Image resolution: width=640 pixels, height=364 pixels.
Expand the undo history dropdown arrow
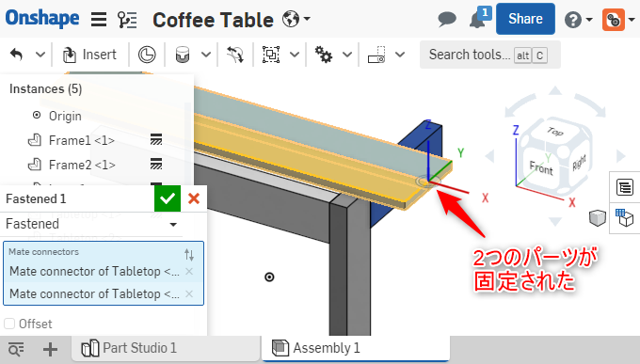click(40, 55)
